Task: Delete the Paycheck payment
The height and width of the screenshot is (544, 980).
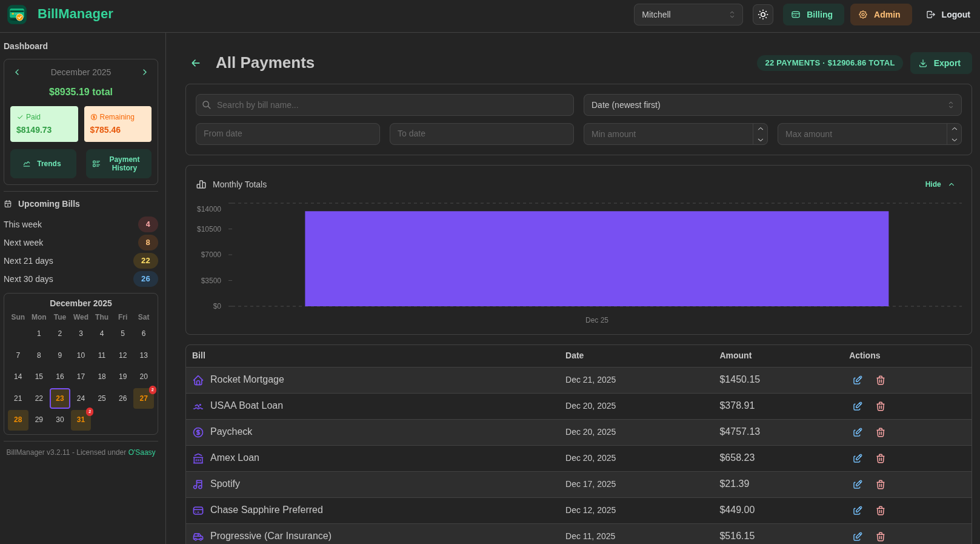Action: [881, 432]
